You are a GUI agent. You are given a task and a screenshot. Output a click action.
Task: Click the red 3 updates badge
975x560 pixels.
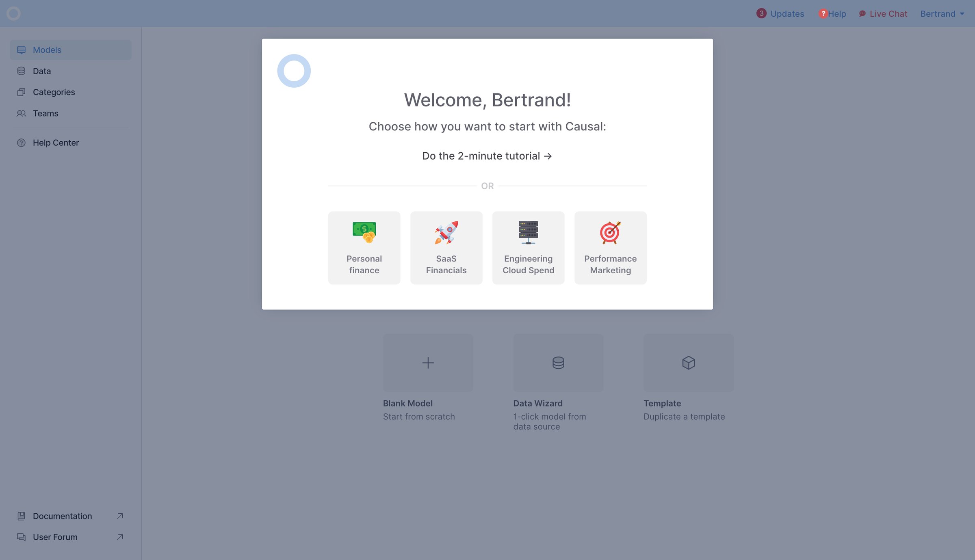coord(761,13)
